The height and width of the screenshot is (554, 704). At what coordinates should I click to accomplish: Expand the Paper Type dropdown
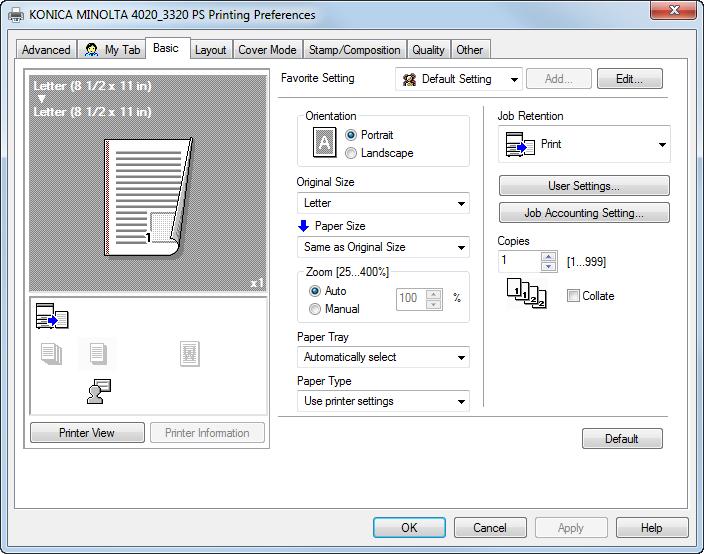coord(383,401)
